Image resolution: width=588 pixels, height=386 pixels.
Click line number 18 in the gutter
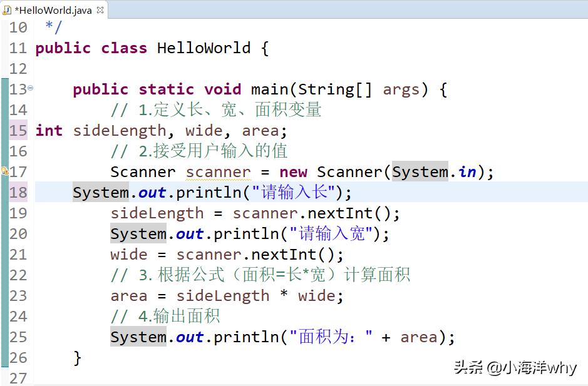[x=18, y=192]
